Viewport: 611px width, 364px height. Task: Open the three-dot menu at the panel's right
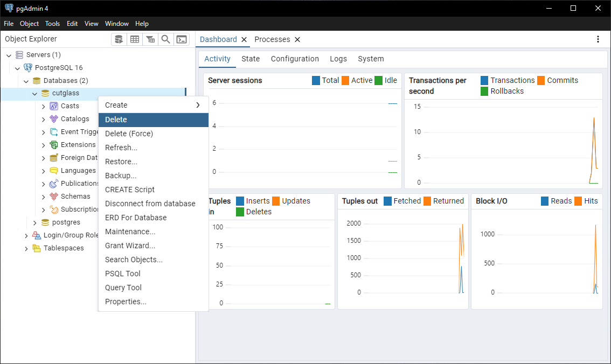[x=598, y=39]
